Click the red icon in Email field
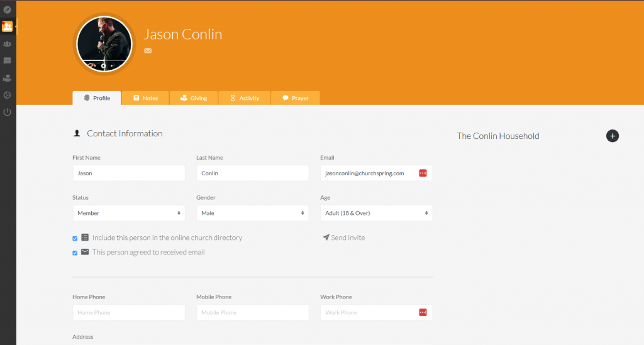Screen dimensions: 644x345 tap(423, 173)
